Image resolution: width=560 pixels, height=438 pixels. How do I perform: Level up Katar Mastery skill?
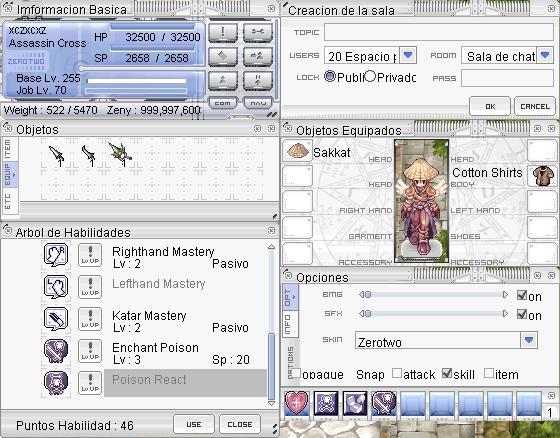(90, 319)
